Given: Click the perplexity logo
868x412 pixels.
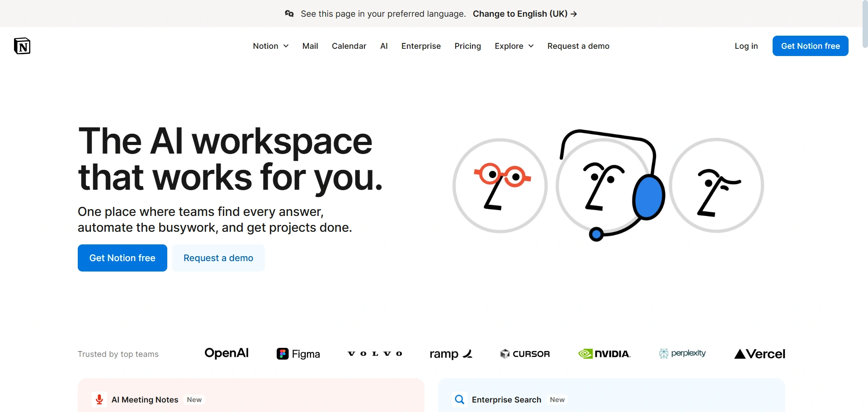Looking at the screenshot, I should point(683,353).
